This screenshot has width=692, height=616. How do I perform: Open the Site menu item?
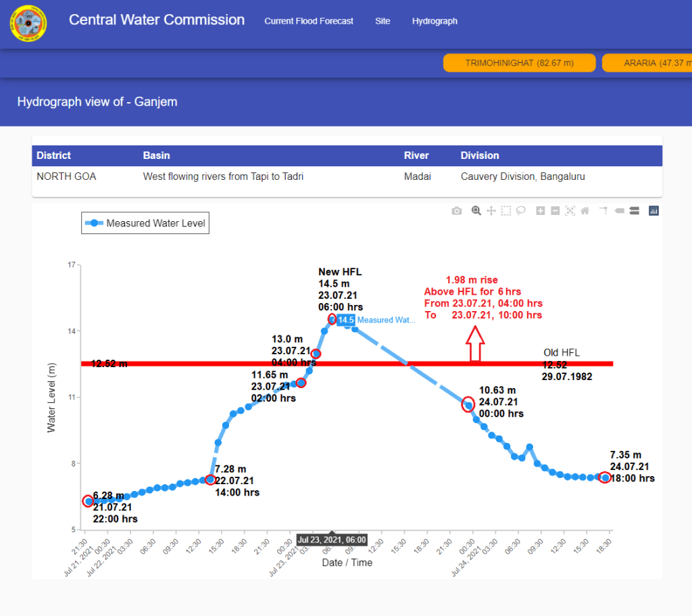point(382,21)
